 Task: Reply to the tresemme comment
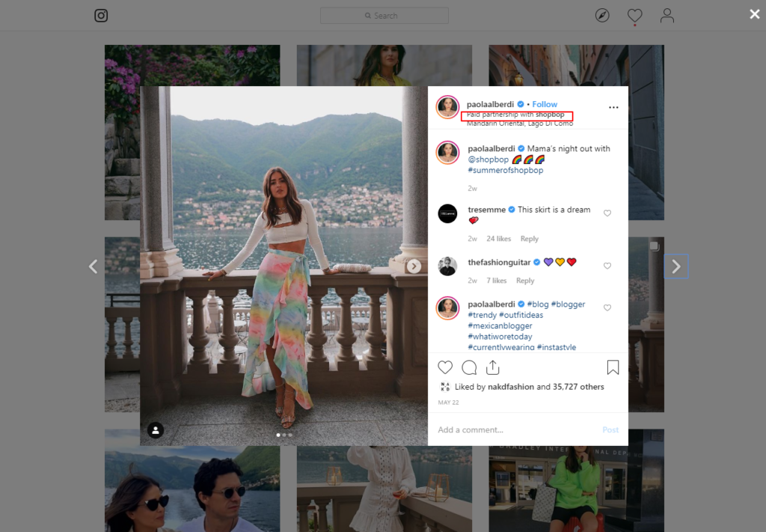click(529, 239)
